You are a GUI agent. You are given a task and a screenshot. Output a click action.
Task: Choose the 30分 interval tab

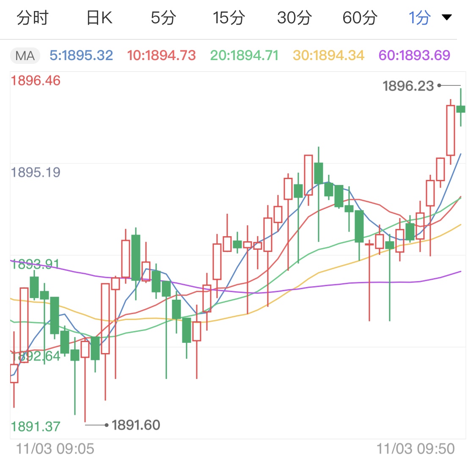click(294, 18)
